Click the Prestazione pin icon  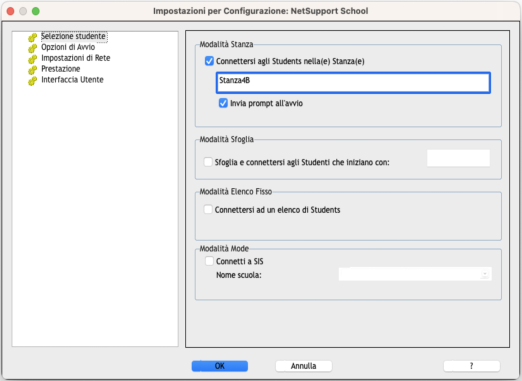coord(32,70)
